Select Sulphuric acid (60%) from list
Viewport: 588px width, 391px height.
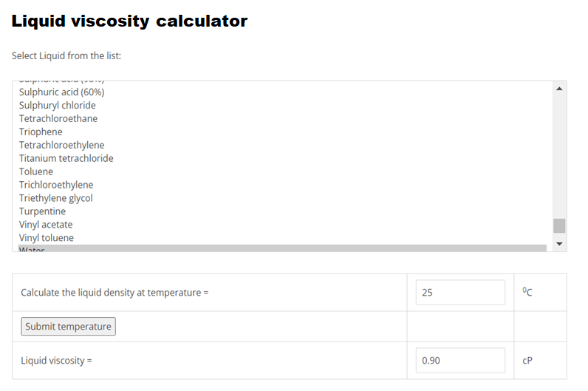coord(282,92)
